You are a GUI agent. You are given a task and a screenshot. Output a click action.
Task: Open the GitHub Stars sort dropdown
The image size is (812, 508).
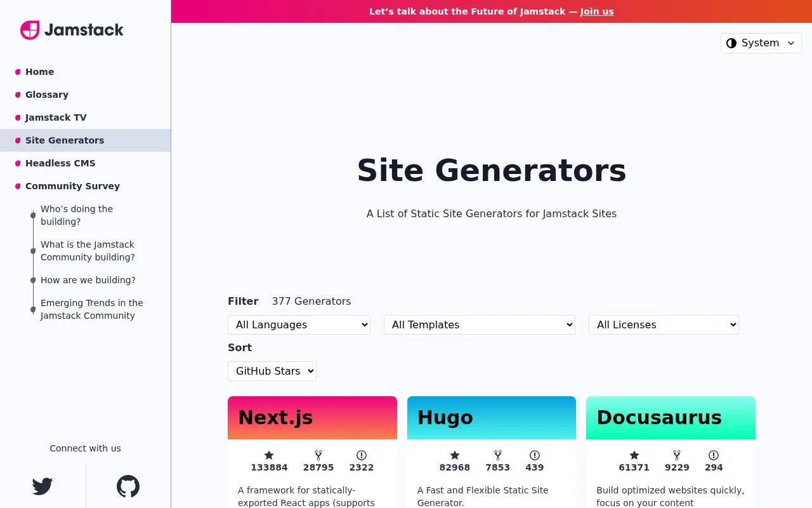point(272,371)
